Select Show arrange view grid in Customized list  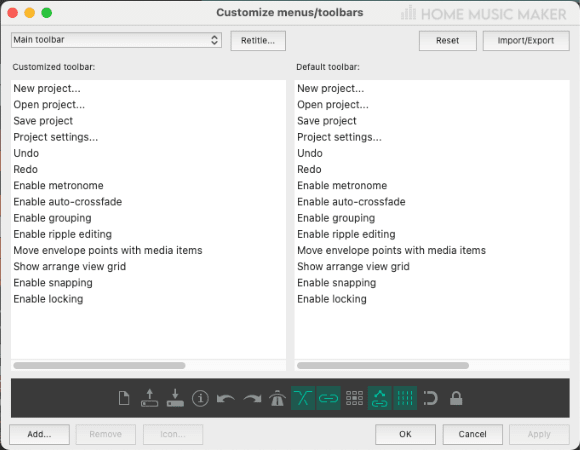(148, 267)
